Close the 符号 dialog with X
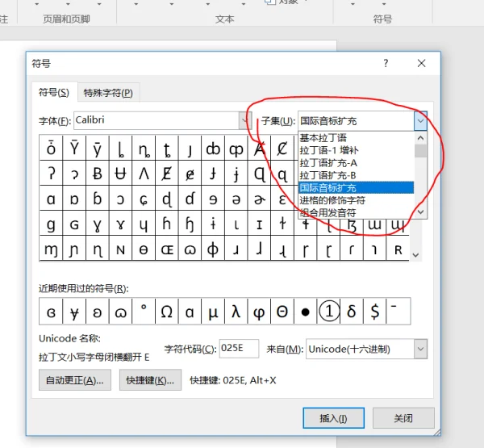The image size is (484, 448). (x=421, y=63)
